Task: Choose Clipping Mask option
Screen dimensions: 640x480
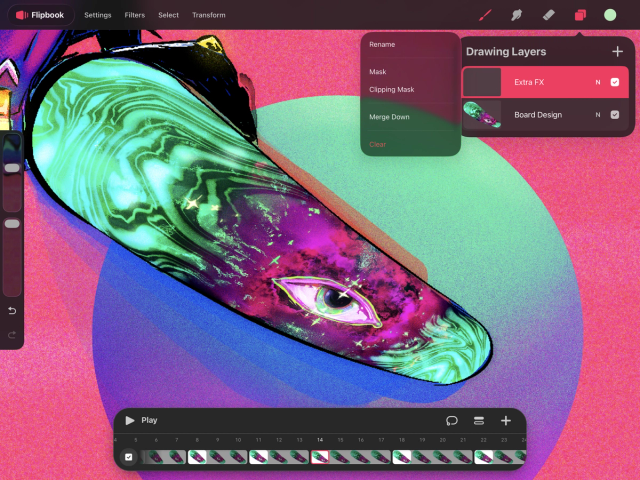Action: coord(391,89)
